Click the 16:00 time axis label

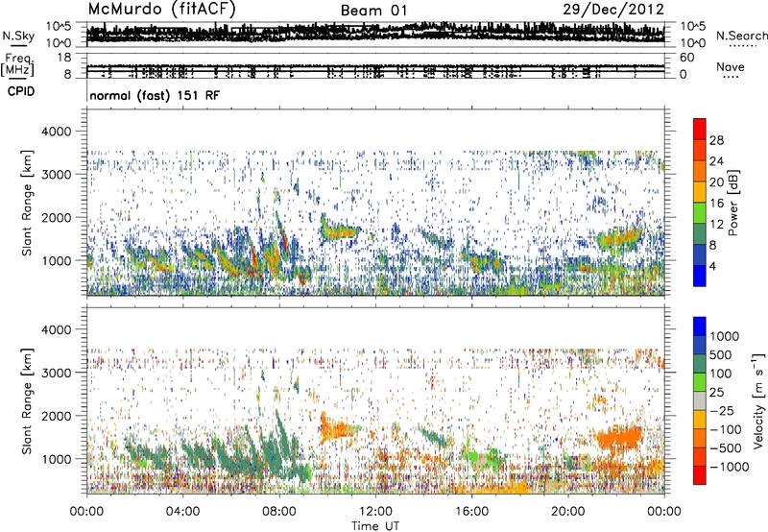(471, 512)
